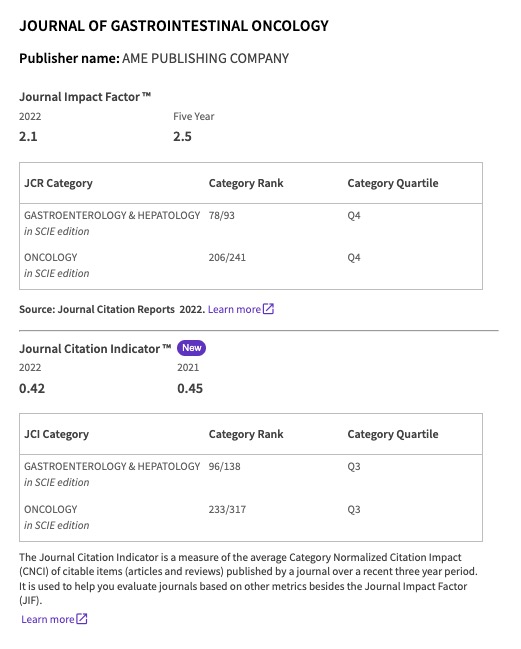Click the Journal of Gastrointestinal Oncology title
This screenshot has width=521, height=649.
174,26
